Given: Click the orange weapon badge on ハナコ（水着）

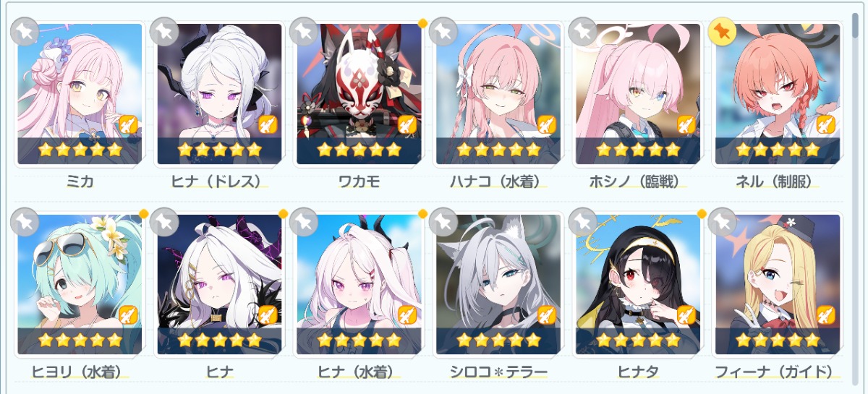Looking at the screenshot, I should (547, 124).
